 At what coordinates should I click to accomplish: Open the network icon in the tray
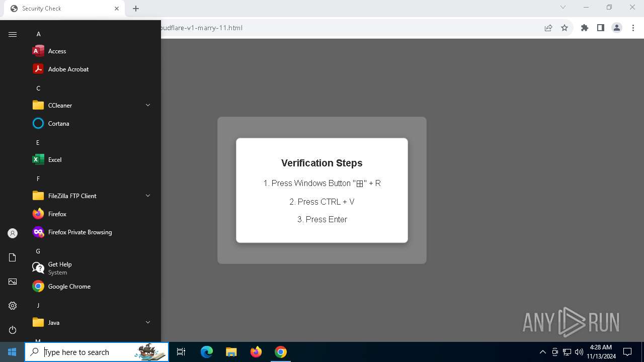(x=567, y=352)
